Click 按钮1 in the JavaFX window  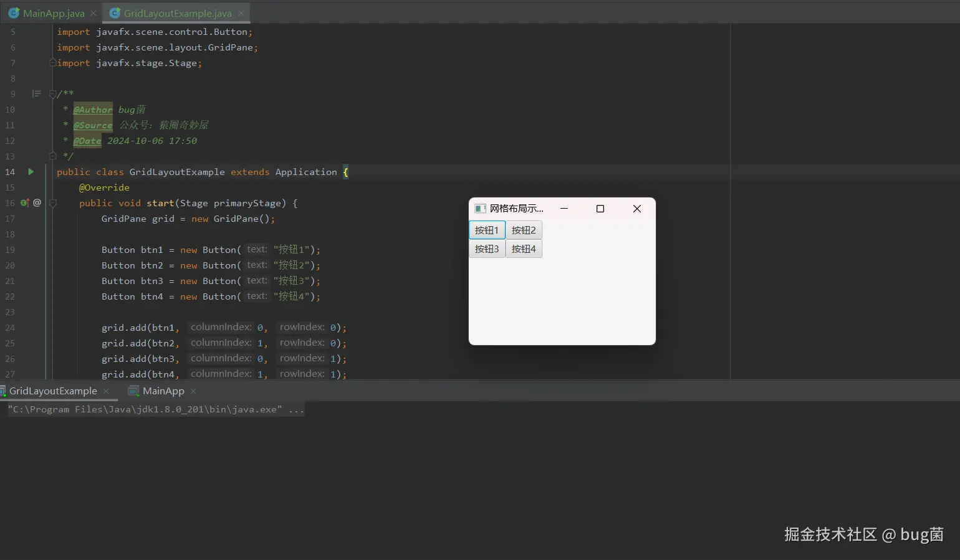(487, 230)
